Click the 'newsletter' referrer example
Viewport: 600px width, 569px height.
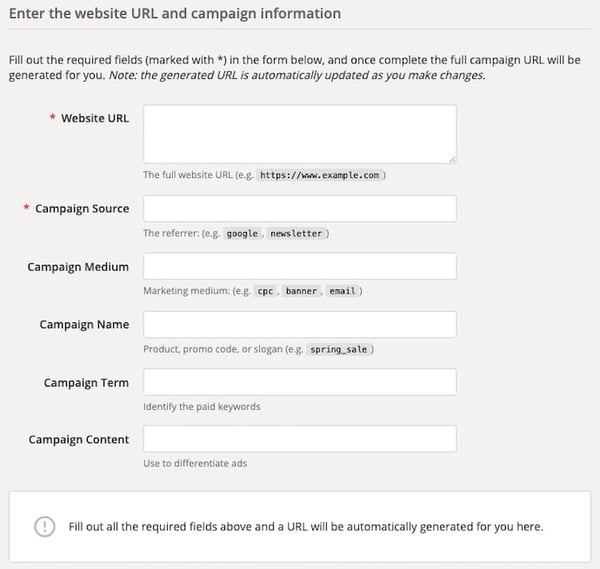click(296, 233)
